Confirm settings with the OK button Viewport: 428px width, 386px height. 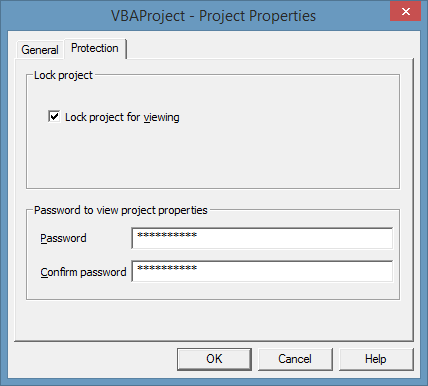tap(214, 359)
